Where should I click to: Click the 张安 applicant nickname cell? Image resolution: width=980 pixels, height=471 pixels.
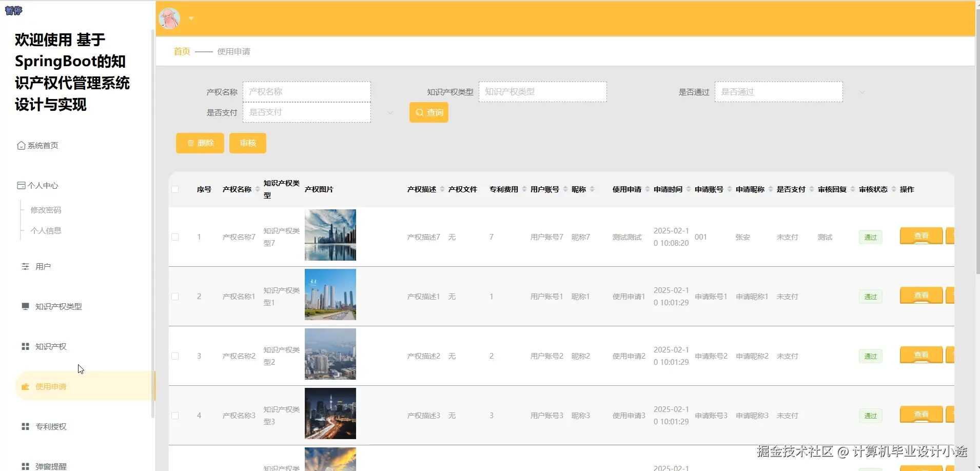[x=743, y=237]
